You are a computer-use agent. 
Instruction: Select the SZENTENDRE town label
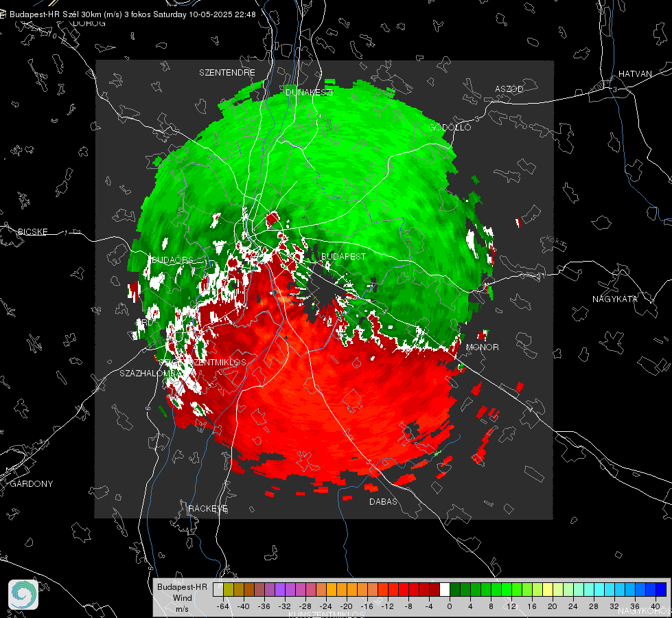[x=227, y=73]
